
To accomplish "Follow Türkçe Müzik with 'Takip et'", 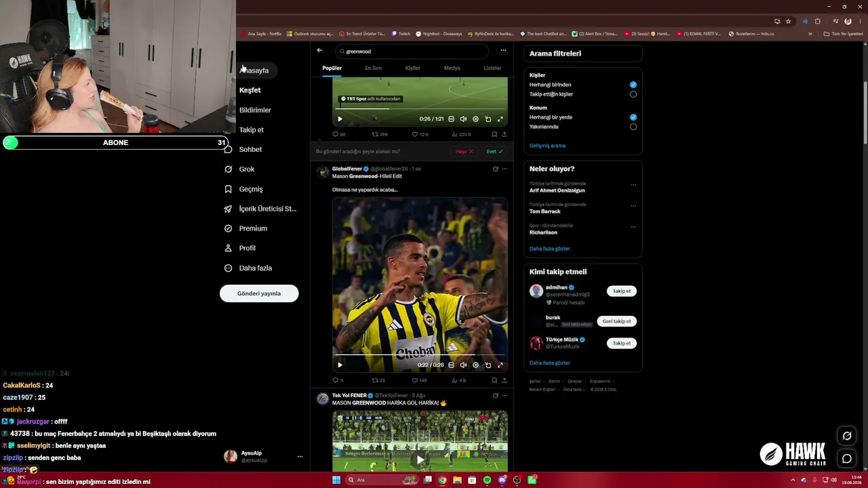I will coord(622,344).
